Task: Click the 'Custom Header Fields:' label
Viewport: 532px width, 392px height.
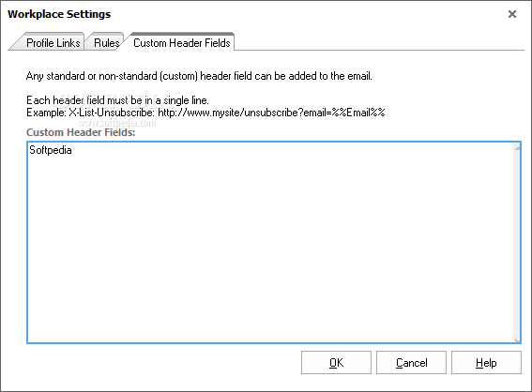Action: pyautogui.click(x=81, y=132)
